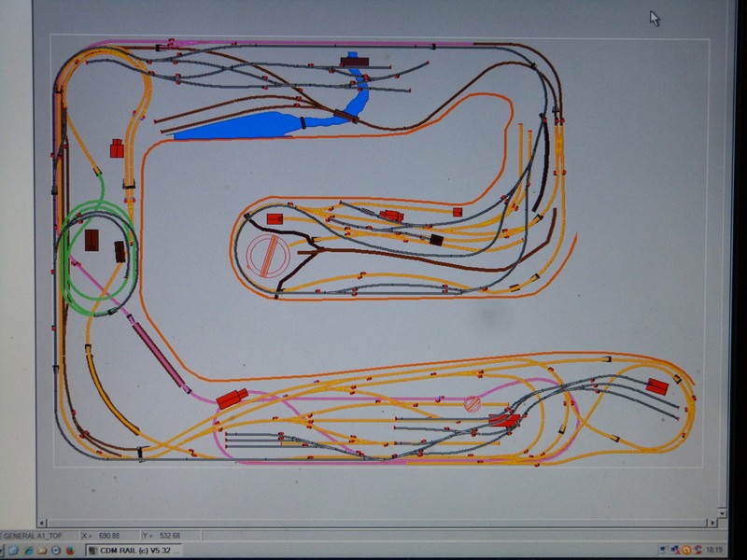Open the orange circular tray icon
747x560 pixels.
pyautogui.click(x=686, y=550)
